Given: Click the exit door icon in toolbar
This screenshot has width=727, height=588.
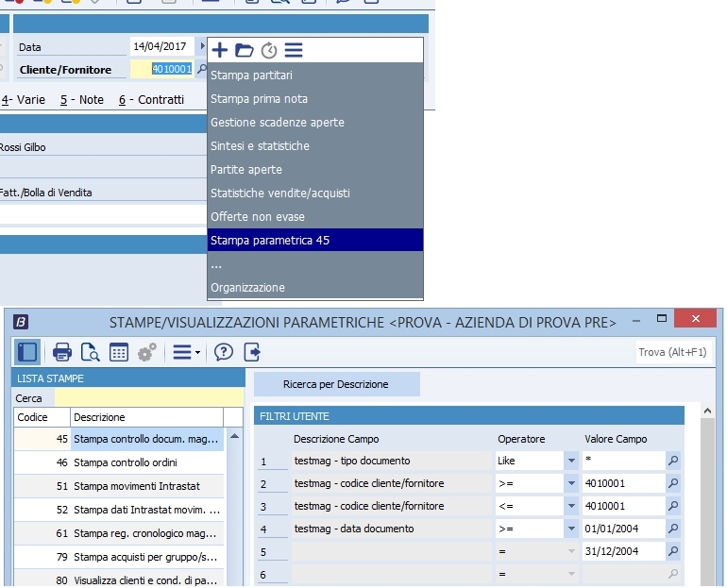Looking at the screenshot, I should (x=252, y=353).
